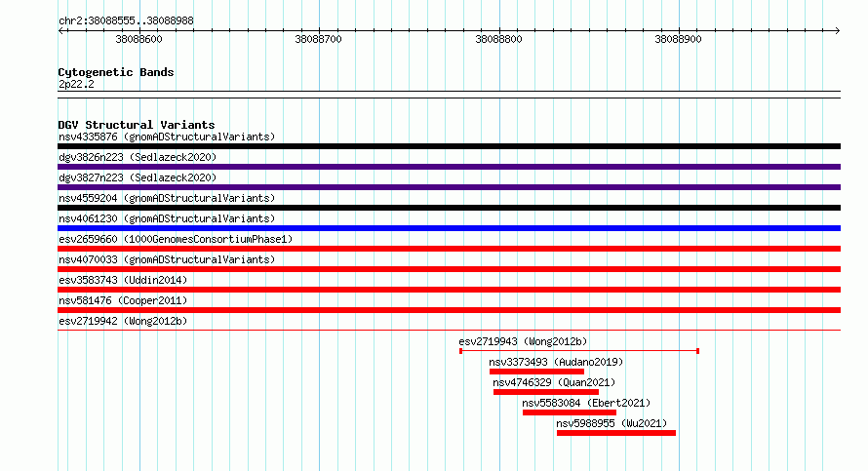
Task: Click the red bar for nsv5583084
Action: click(570, 412)
